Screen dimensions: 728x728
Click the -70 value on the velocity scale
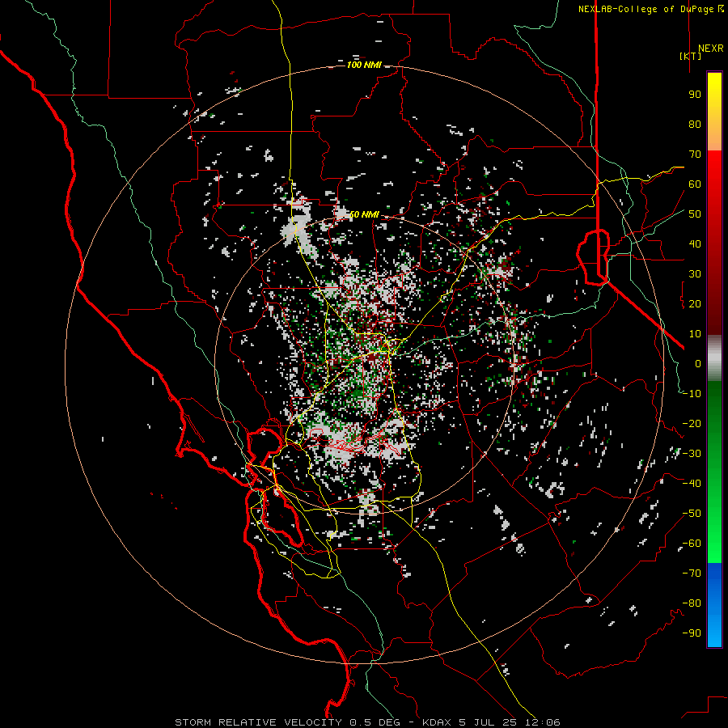[x=692, y=574]
